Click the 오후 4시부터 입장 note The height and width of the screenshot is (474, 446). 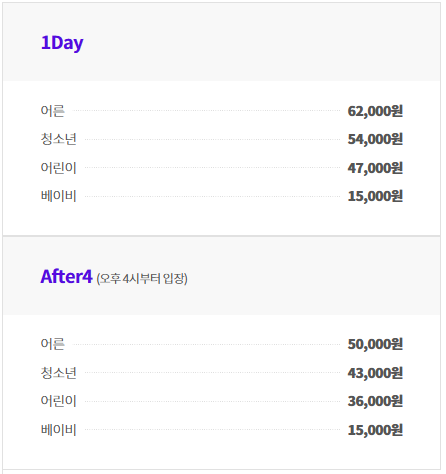(x=142, y=278)
